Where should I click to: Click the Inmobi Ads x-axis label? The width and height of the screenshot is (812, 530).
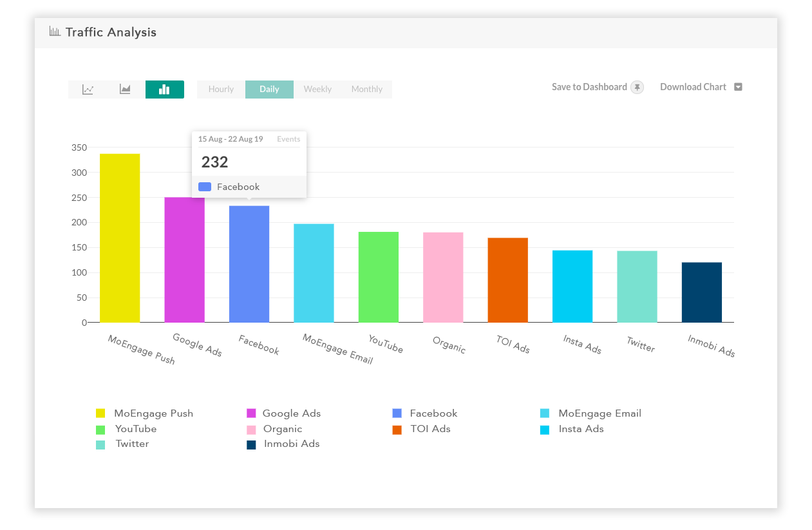coord(711,346)
